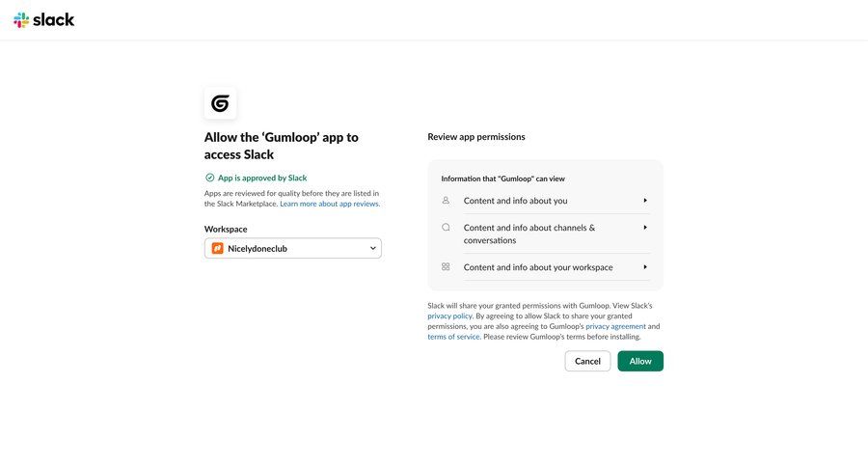
Task: Expand 'about your workspace' disclosure arrow
Action: [x=645, y=267]
